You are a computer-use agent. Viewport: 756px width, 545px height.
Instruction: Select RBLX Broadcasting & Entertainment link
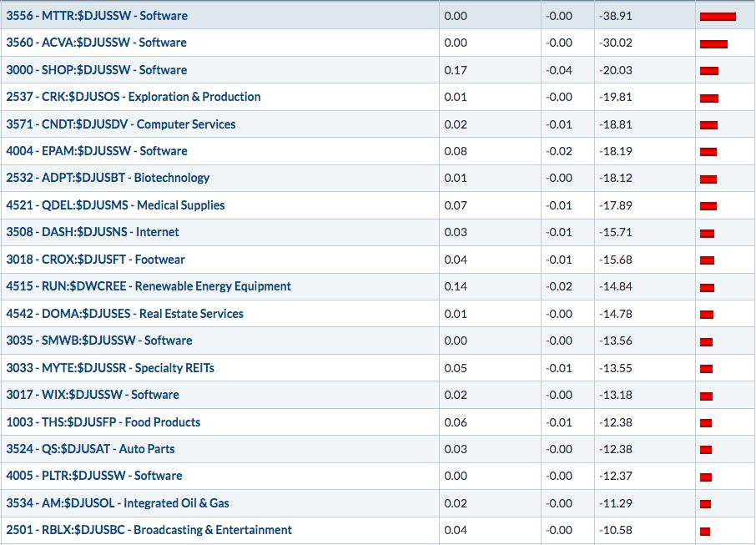tap(149, 530)
